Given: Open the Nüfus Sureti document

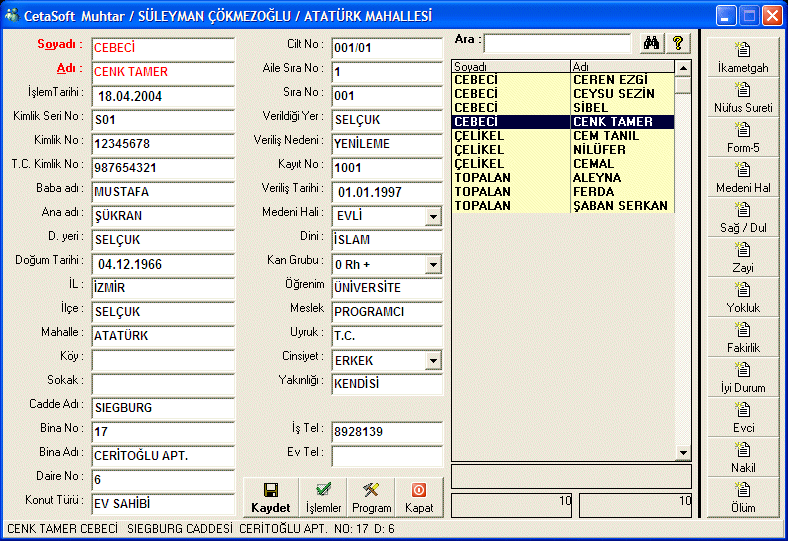Looking at the screenshot, I should pos(742,97).
